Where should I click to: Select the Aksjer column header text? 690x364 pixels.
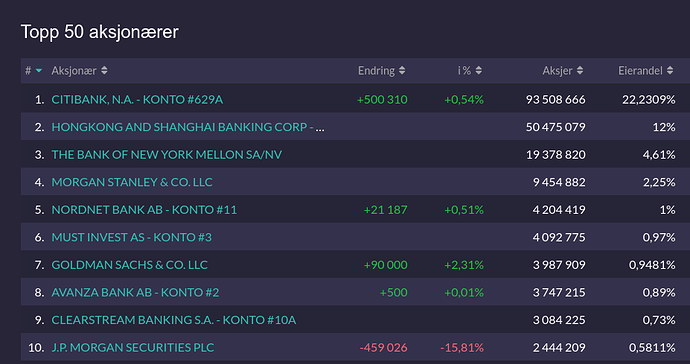(557, 70)
